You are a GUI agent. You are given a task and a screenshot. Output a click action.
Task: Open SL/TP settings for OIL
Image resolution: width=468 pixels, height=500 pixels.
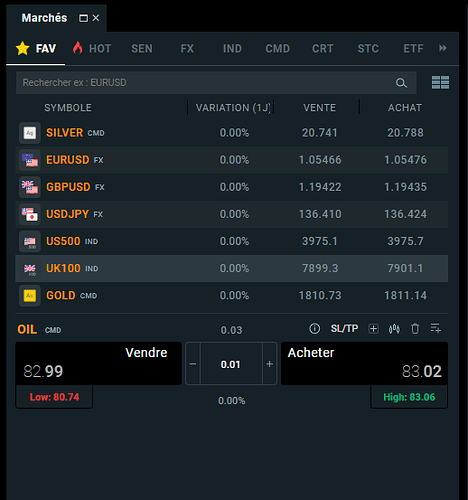pyautogui.click(x=344, y=329)
